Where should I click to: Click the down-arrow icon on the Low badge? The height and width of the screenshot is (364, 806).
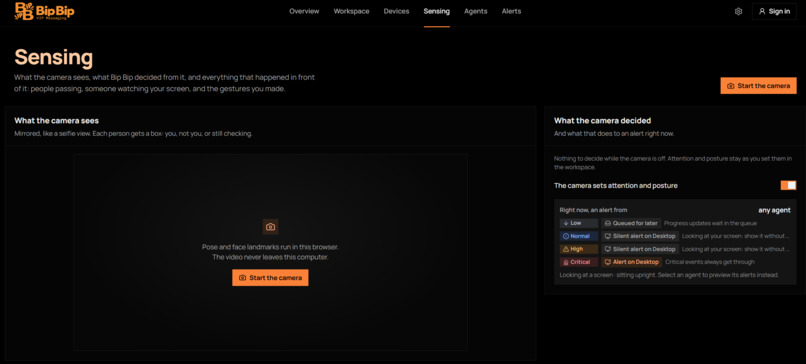[566, 223]
